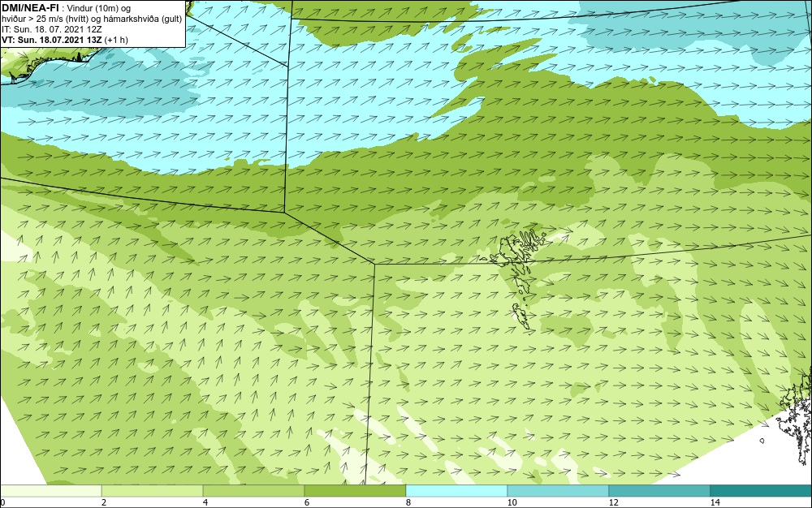Click the legend label '10'
The width and height of the screenshot is (812, 508).
coord(512,502)
